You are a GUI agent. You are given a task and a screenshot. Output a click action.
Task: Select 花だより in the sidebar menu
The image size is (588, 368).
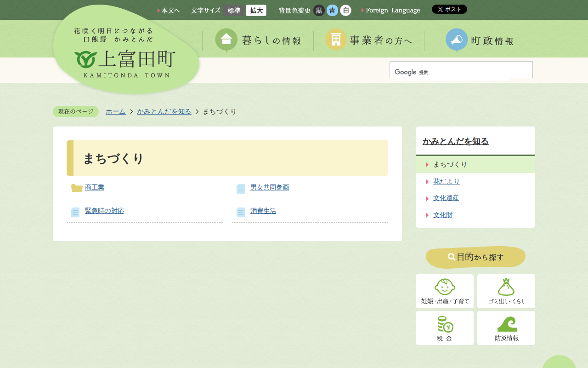point(446,181)
